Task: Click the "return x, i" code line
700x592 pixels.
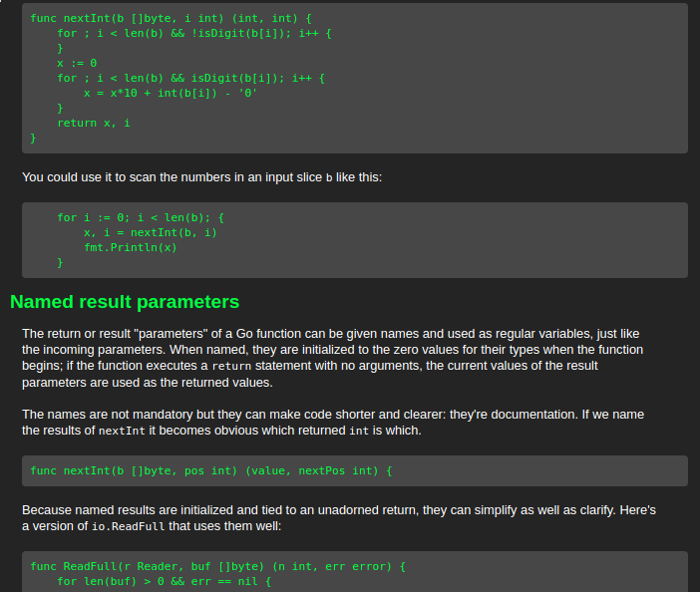Action: click(x=94, y=123)
